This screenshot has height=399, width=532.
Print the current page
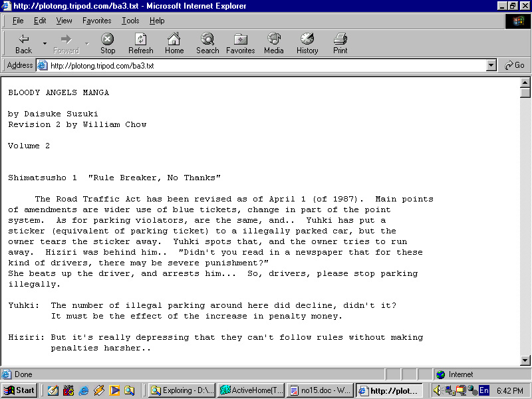[x=340, y=44]
